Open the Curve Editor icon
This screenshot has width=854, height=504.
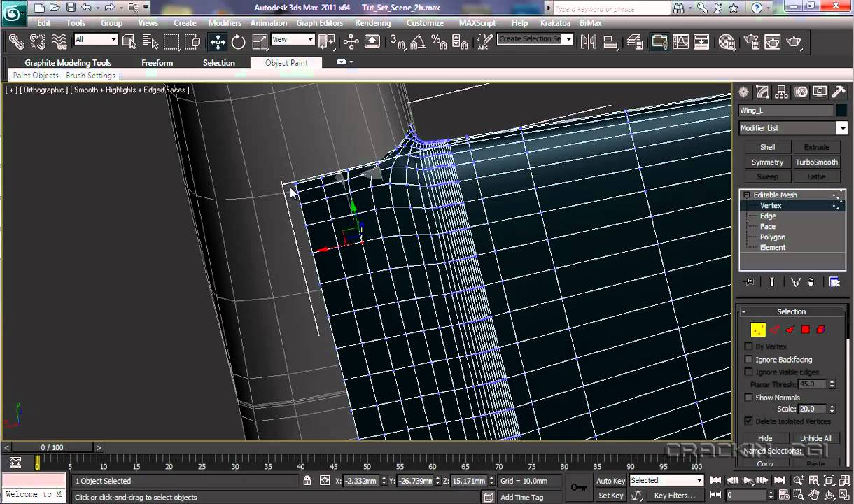[681, 42]
